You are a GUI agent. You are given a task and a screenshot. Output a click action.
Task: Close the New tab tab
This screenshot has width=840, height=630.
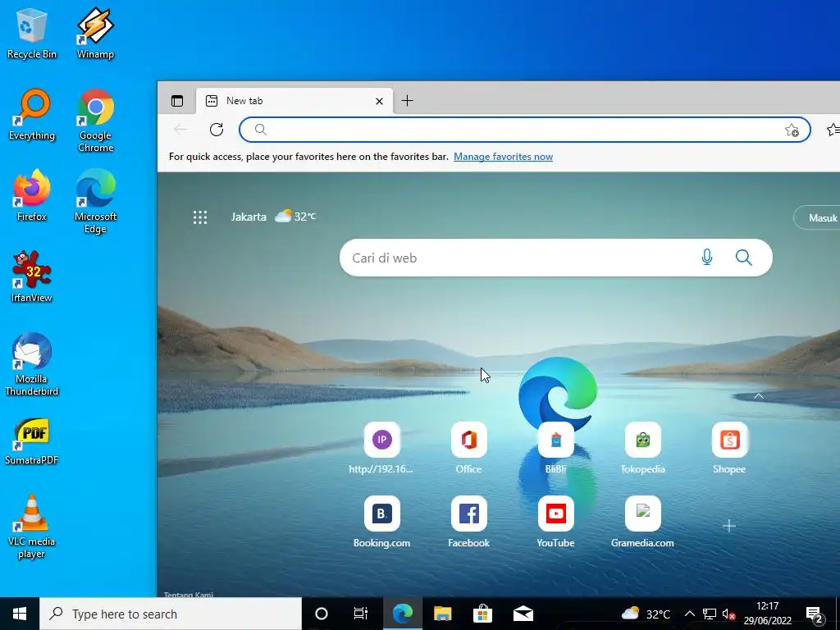point(379,101)
